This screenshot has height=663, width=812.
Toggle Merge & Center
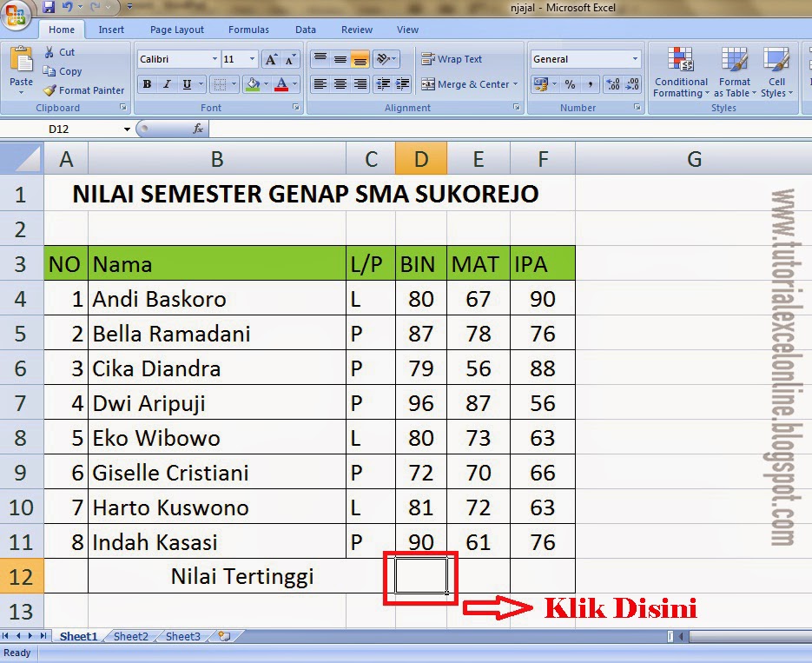[467, 84]
